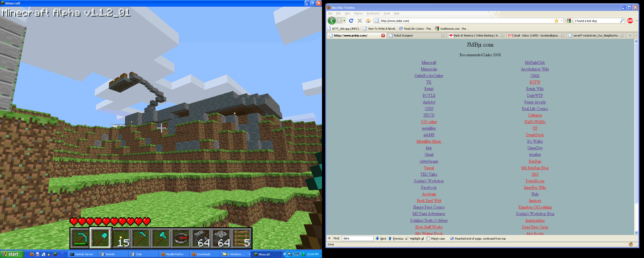
Task: Open the search engine selector dropdown
Action: click(570, 21)
